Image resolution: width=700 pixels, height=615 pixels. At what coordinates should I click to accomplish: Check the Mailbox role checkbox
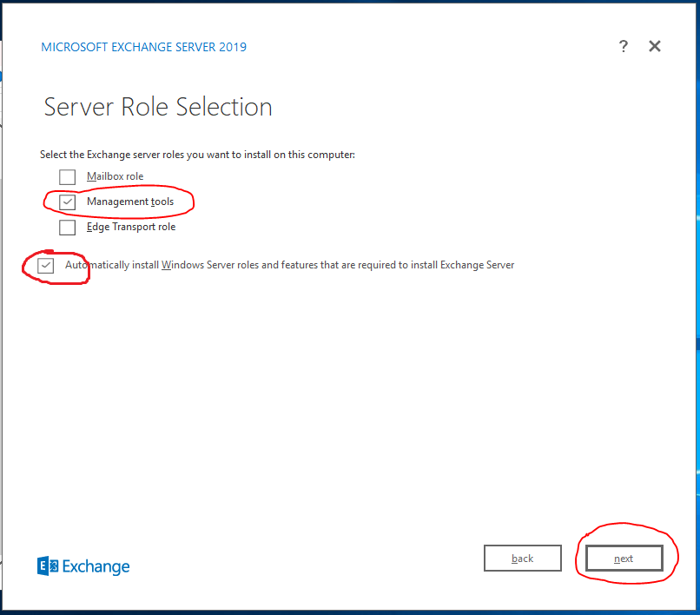click(x=67, y=176)
